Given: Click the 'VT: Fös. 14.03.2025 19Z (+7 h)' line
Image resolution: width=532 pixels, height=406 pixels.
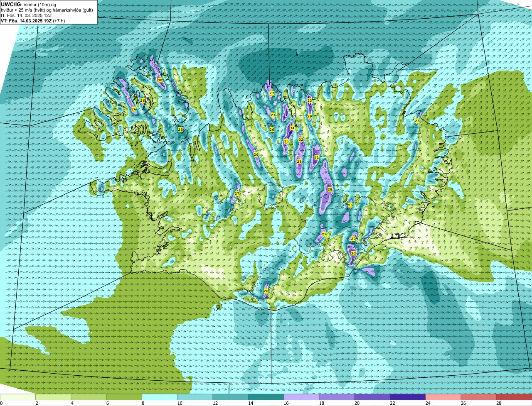Looking at the screenshot, I should pyautogui.click(x=33, y=21).
